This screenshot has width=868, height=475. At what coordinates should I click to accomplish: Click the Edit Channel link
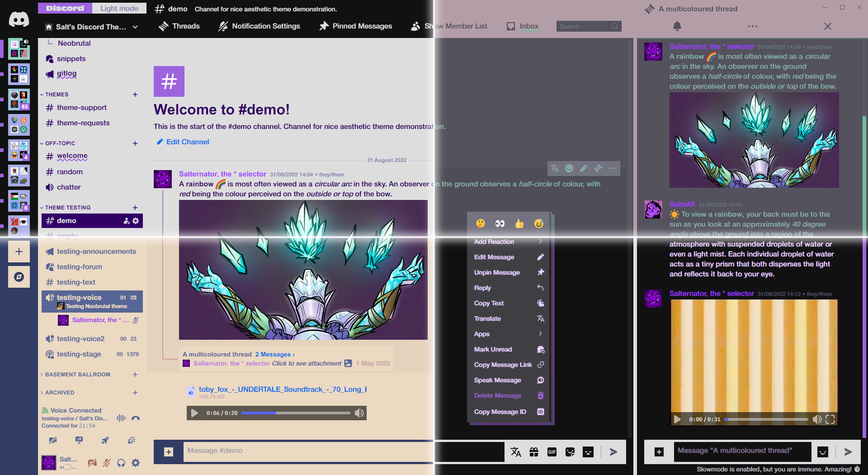tap(187, 142)
